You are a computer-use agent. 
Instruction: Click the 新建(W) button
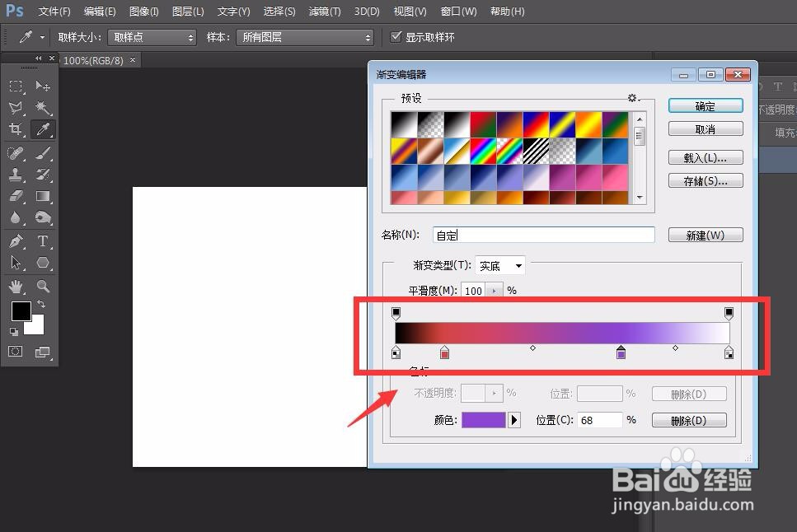(x=706, y=235)
